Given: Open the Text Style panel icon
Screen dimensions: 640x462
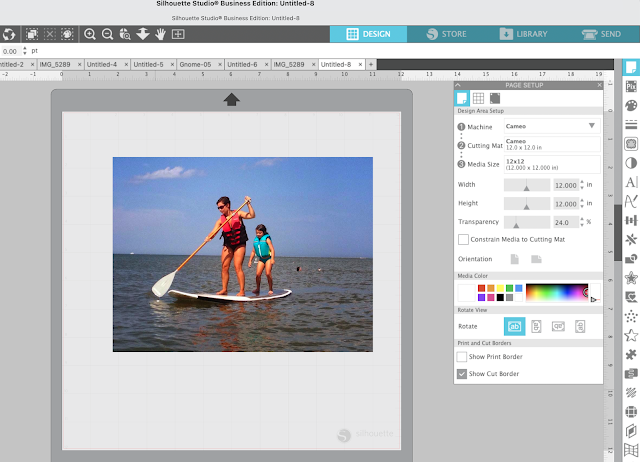Looking at the screenshot, I should 631,182.
